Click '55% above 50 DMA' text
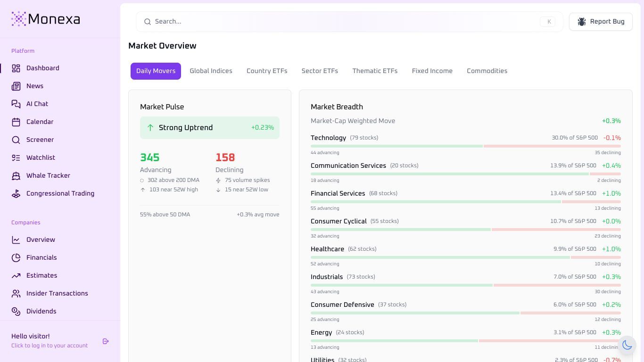Image resolution: width=644 pixels, height=362 pixels. coord(165,214)
